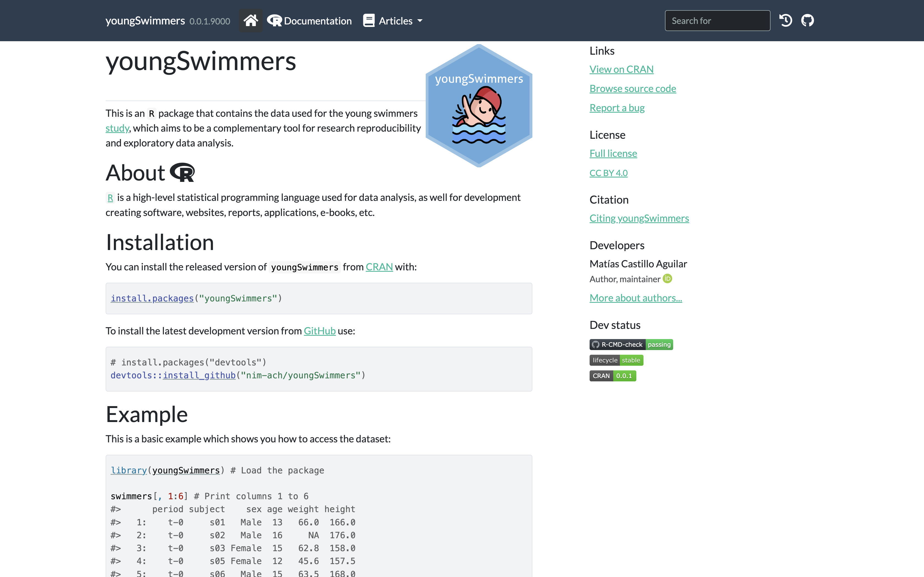The image size is (924, 577).
Task: Click the Report a bug link
Action: (x=617, y=108)
